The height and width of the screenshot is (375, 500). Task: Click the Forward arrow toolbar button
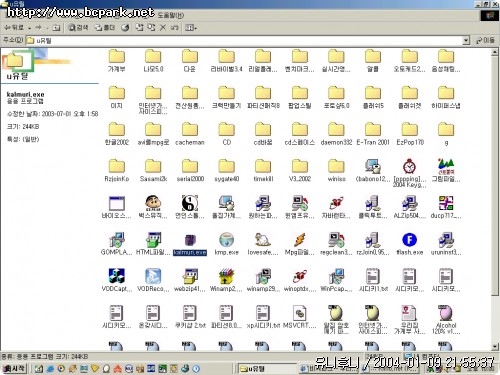(39, 28)
